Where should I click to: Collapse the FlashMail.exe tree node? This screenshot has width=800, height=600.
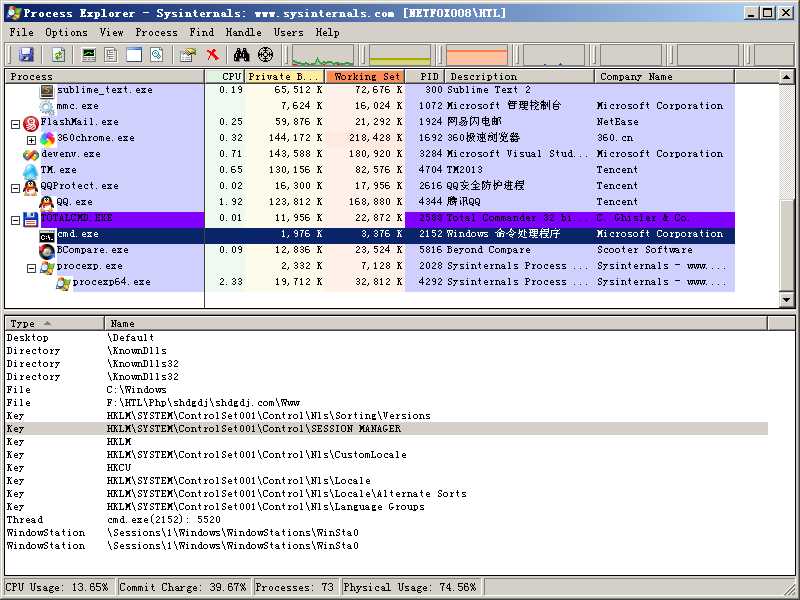pyautogui.click(x=15, y=124)
